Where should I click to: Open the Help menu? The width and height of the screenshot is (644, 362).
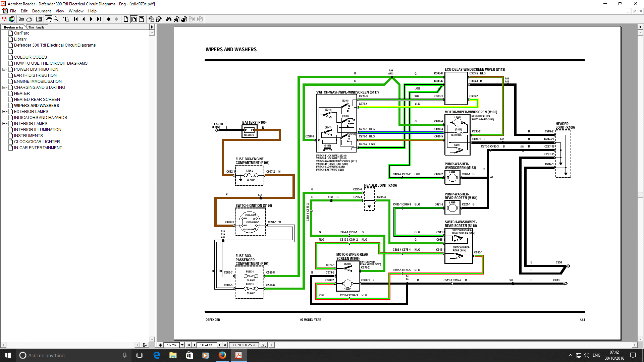pyautogui.click(x=92, y=11)
